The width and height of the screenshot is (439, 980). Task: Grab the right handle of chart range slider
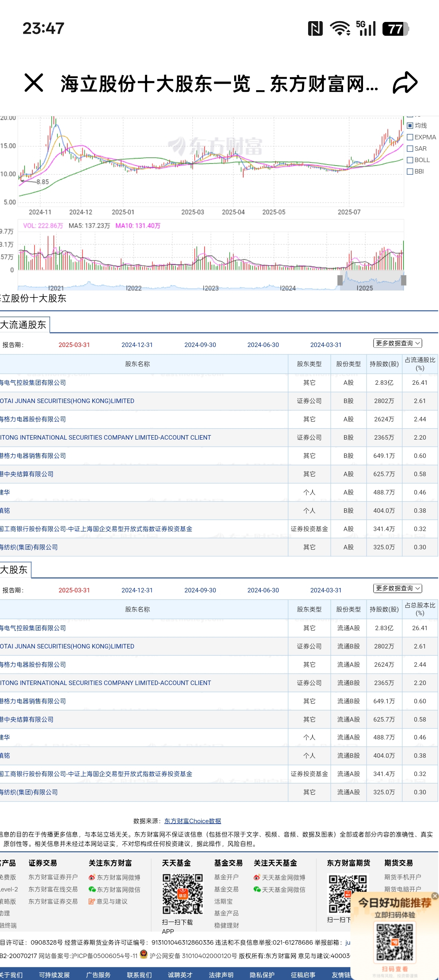[x=404, y=280]
